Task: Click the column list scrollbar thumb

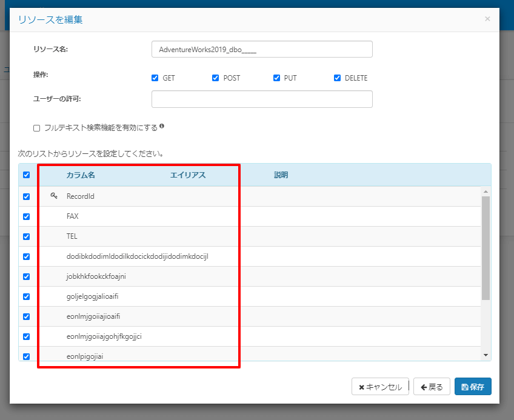Action: (486, 248)
